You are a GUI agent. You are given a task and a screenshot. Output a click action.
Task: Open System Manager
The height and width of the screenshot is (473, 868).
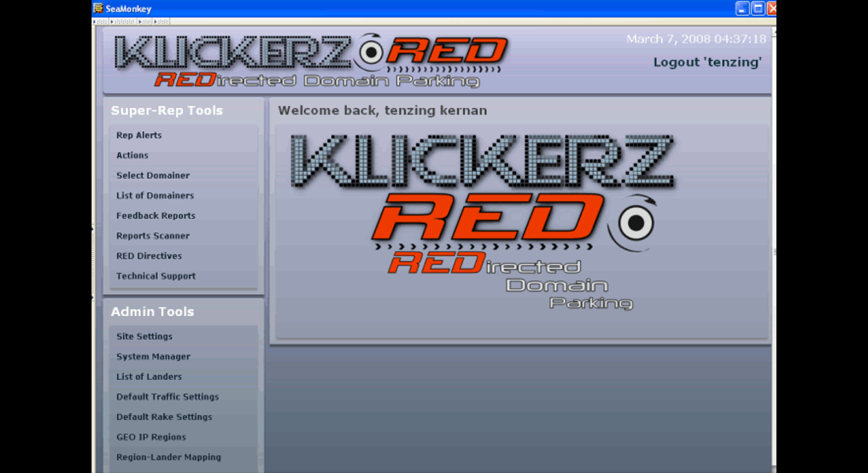point(153,356)
